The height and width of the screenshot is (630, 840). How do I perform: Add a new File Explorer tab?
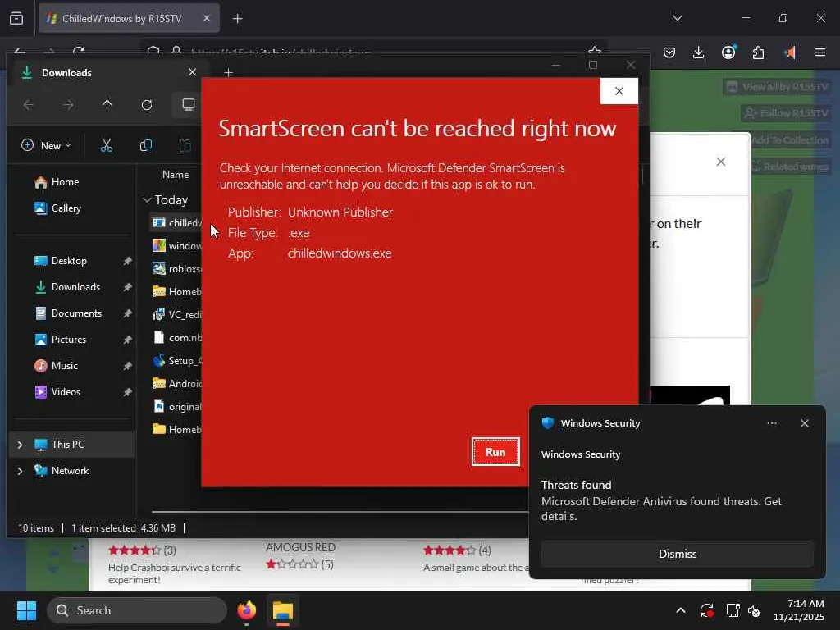click(x=228, y=72)
